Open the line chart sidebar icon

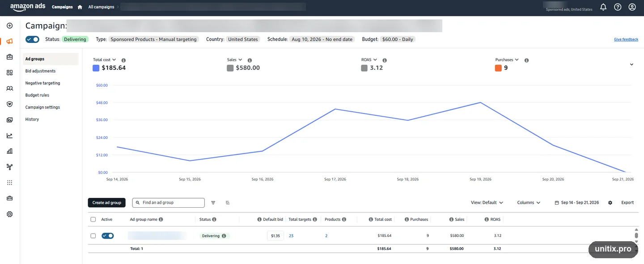tap(10, 136)
